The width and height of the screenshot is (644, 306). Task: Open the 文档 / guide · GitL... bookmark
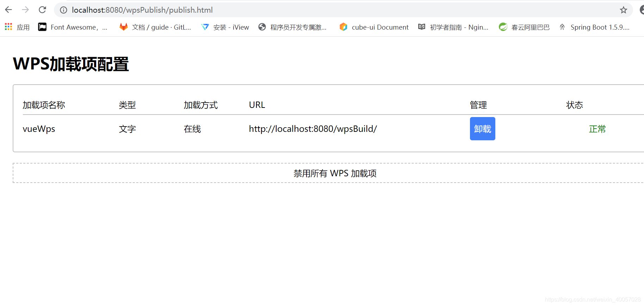161,27
